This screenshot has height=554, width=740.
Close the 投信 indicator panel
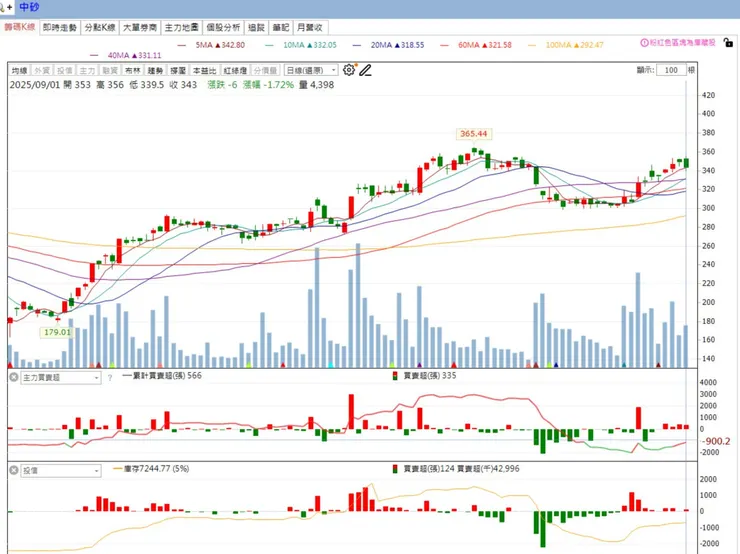click(x=14, y=470)
